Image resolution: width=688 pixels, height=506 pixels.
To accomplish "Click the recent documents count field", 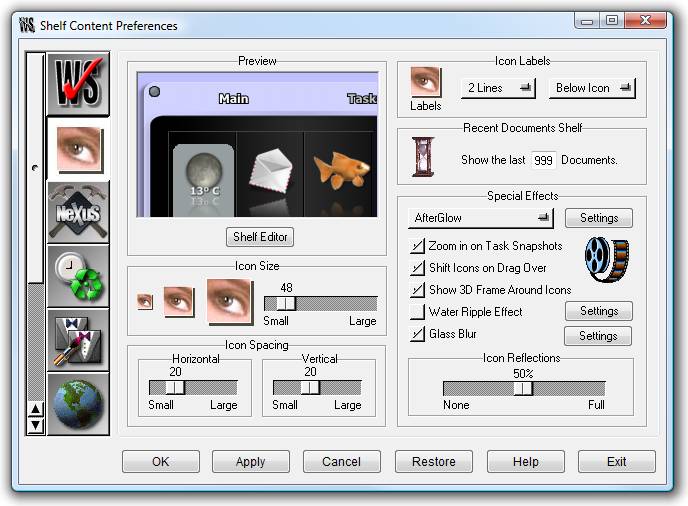I will [543, 160].
